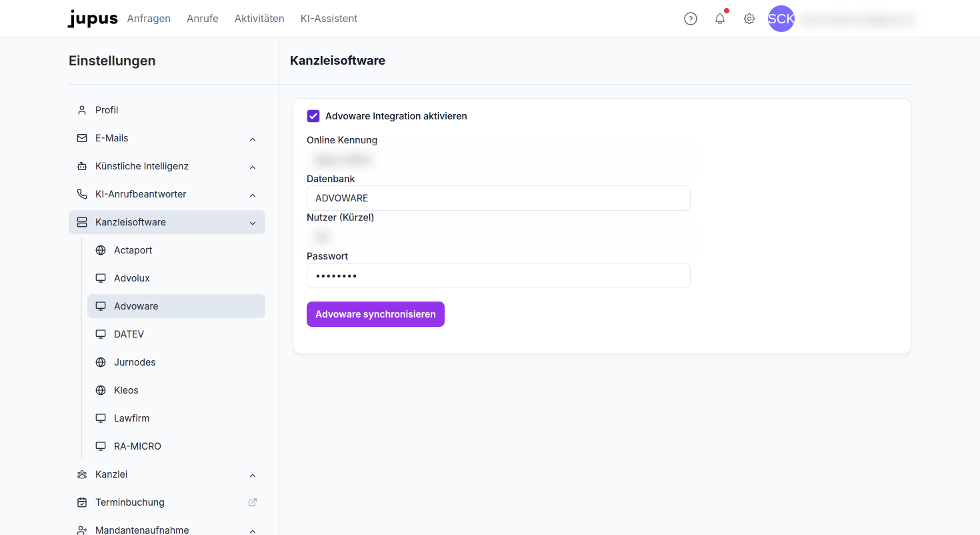Expand the KI-Anrufbeantworter chevron
Viewport: 980px width, 535px height.
tap(253, 195)
